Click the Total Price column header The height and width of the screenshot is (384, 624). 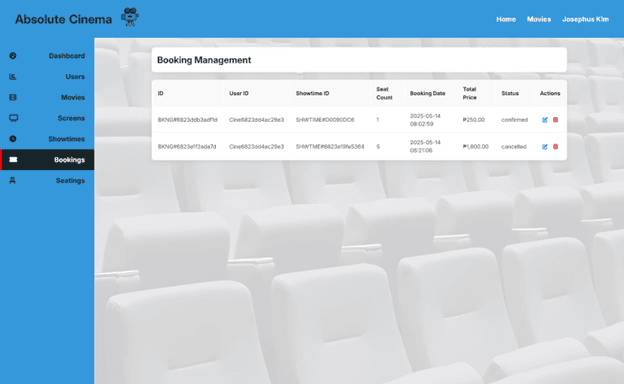(469, 93)
